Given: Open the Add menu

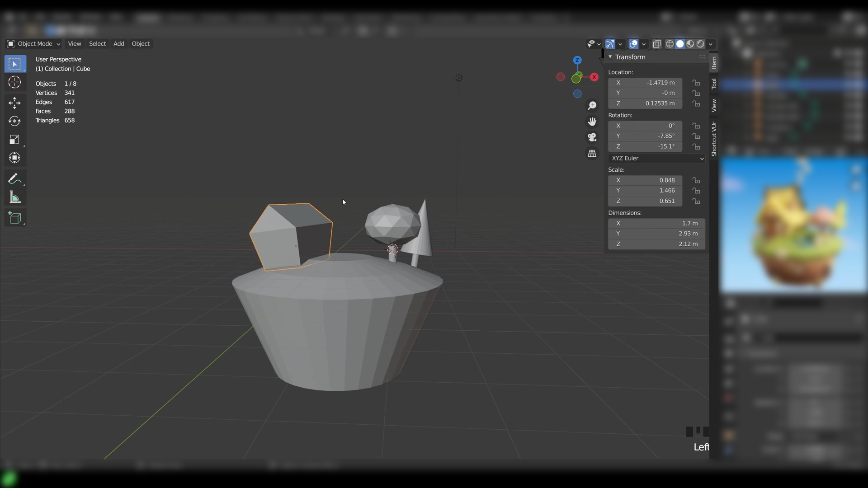Looking at the screenshot, I should tap(118, 44).
